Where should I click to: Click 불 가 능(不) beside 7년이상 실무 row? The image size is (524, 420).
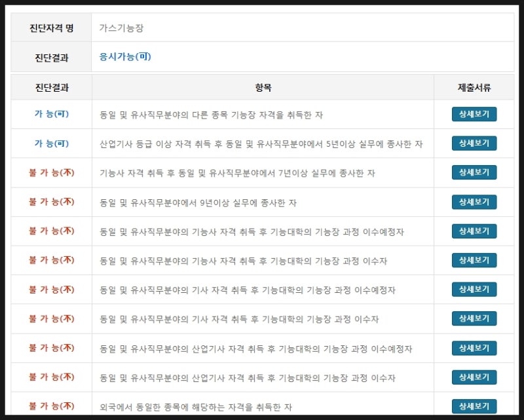[52, 172]
